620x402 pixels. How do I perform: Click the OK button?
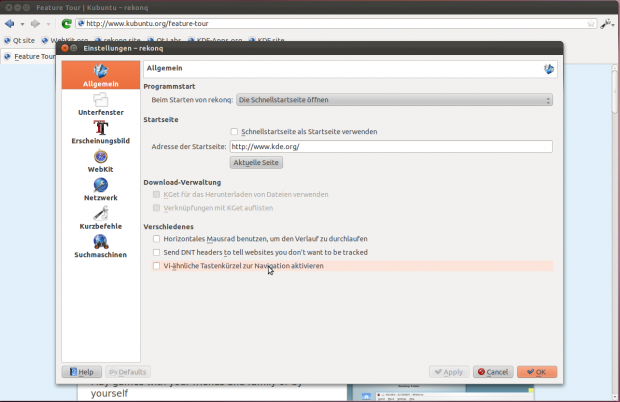pyautogui.click(x=534, y=372)
